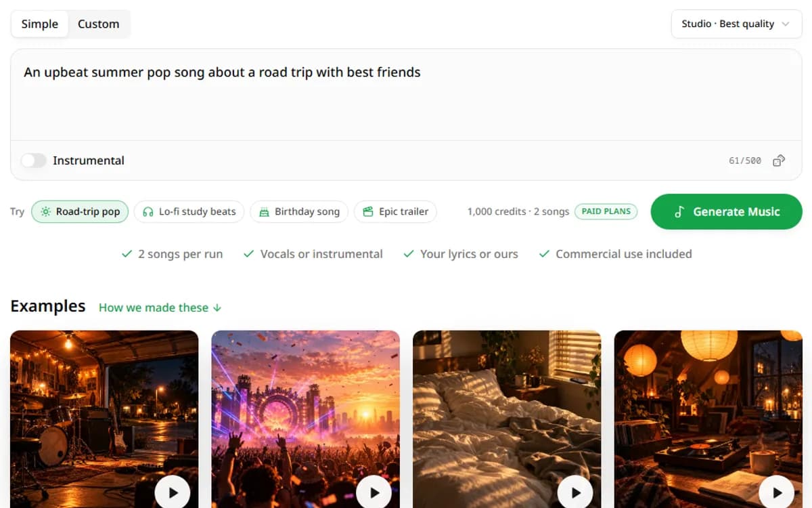The height and width of the screenshot is (508, 812).
Task: Click the Commercial use included text
Action: coord(624,254)
